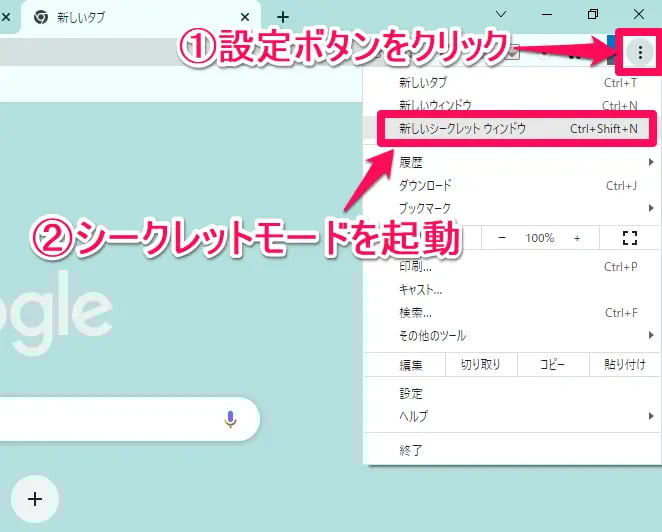Image resolution: width=662 pixels, height=532 pixels.
Task: Click 貼り付け in edit row
Action: click(x=625, y=364)
